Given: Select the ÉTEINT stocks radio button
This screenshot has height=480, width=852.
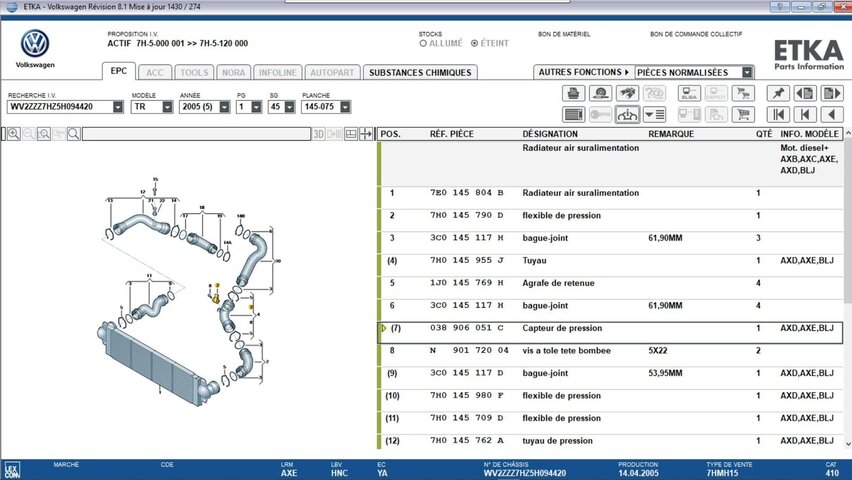Looking at the screenshot, I should (474, 43).
